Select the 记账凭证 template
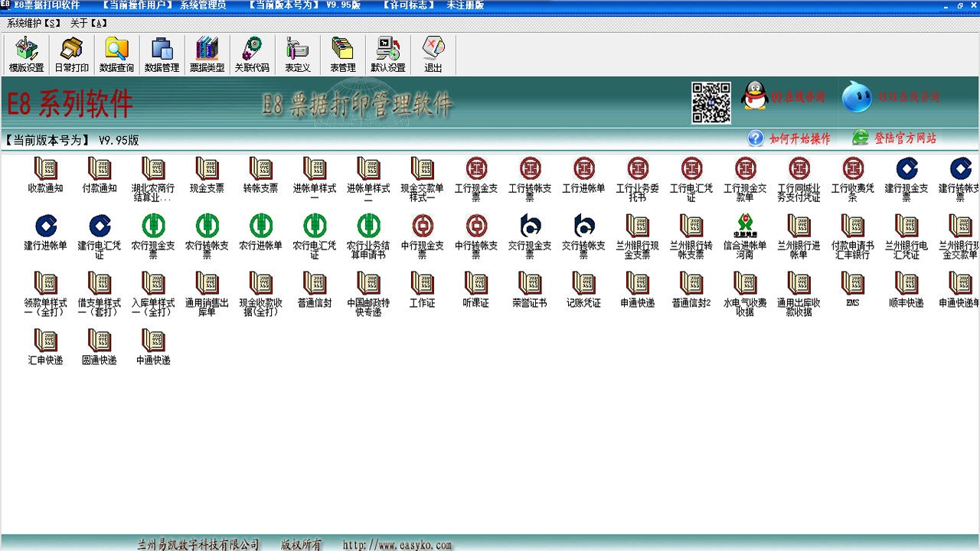980x551 pixels. (583, 289)
